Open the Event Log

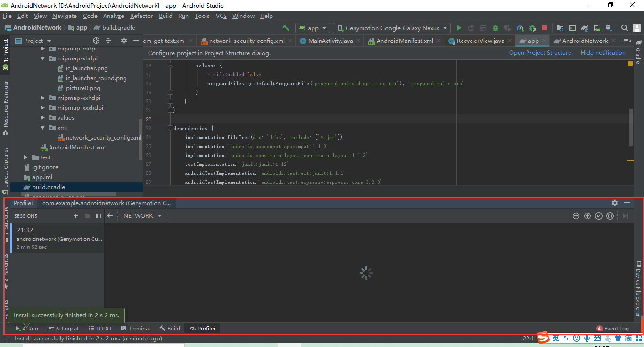(612, 329)
